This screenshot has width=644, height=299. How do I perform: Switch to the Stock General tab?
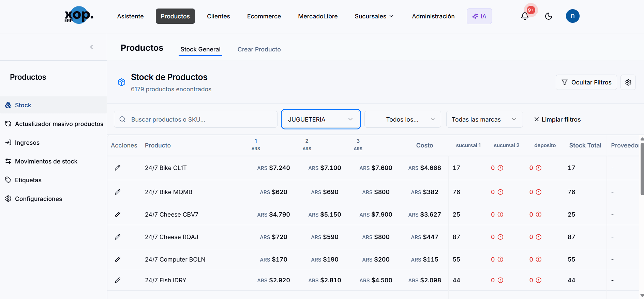[200, 49]
